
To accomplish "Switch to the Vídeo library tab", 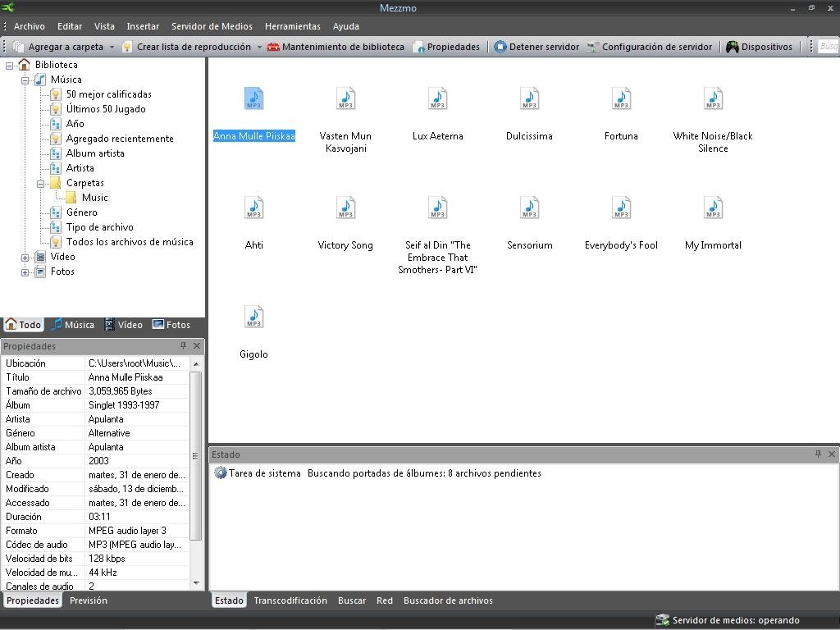I will [123, 325].
